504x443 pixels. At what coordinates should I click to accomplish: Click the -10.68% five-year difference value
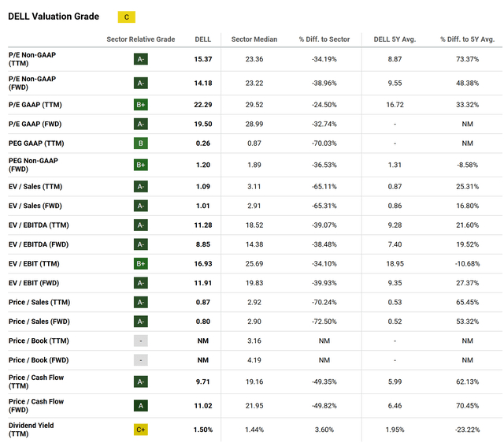(x=467, y=264)
